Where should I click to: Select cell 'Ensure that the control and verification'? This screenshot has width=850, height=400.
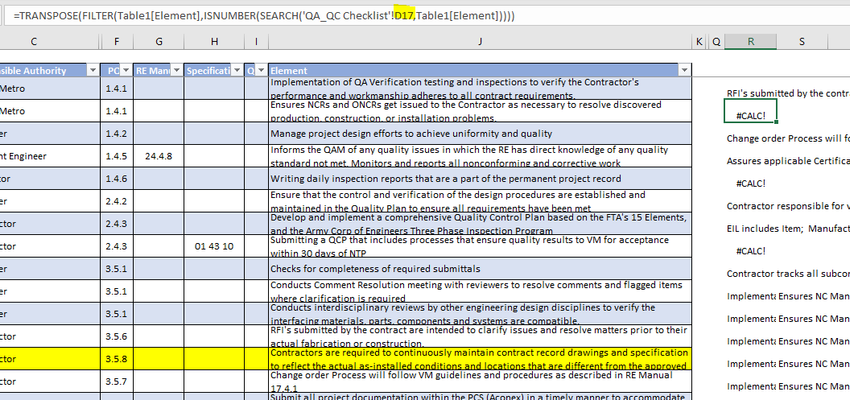480,201
